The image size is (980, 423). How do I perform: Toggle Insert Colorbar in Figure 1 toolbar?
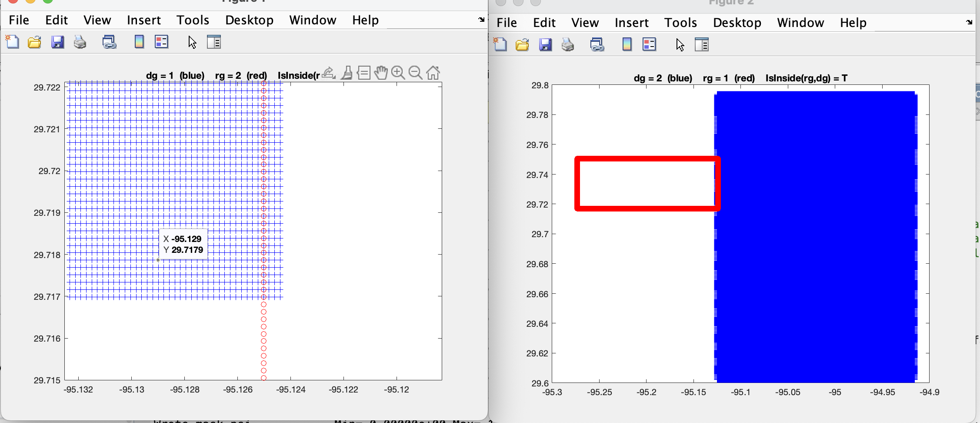coord(139,42)
